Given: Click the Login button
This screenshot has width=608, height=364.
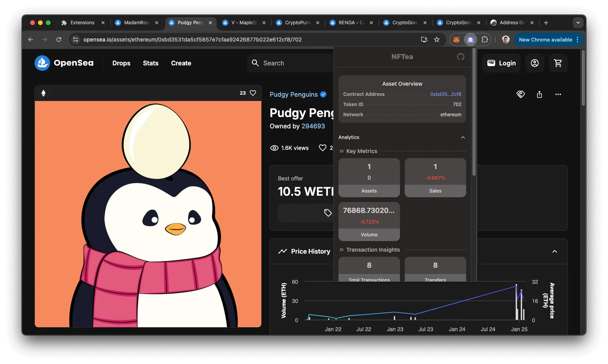Looking at the screenshot, I should 501,63.
